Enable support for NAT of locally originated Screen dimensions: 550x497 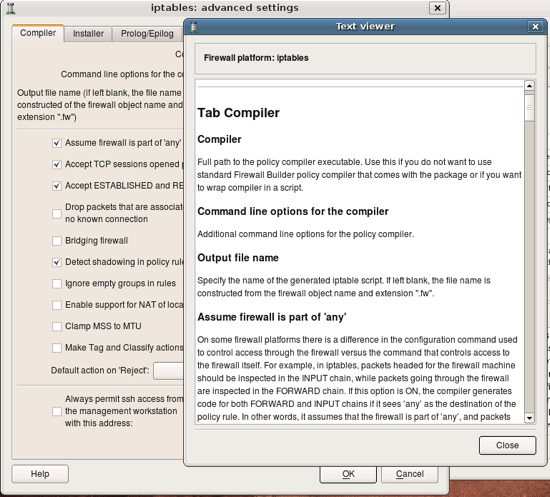[x=57, y=305]
